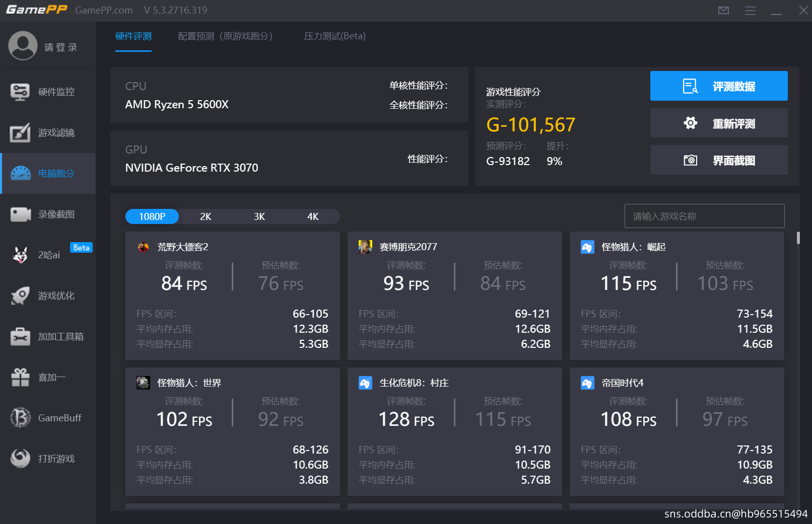Click the 128 FPS value for 生化危机8：村庄
This screenshot has height=524, width=812.
click(x=406, y=419)
